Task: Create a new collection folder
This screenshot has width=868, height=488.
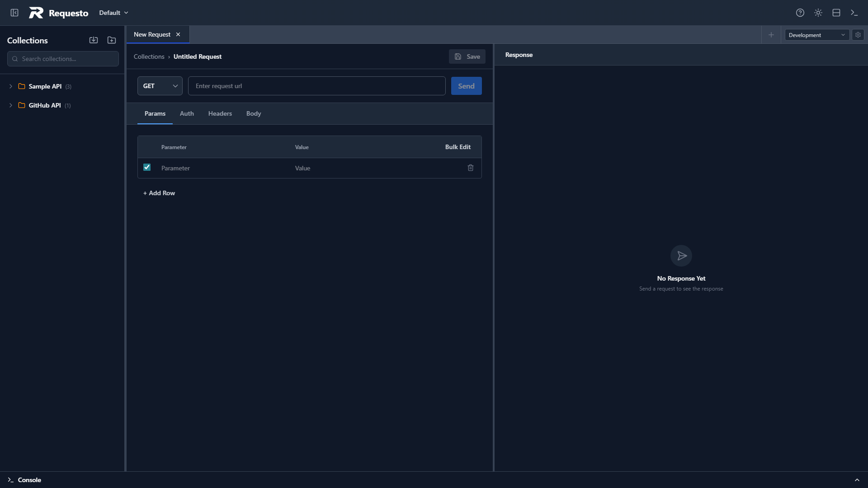Action: (111, 40)
